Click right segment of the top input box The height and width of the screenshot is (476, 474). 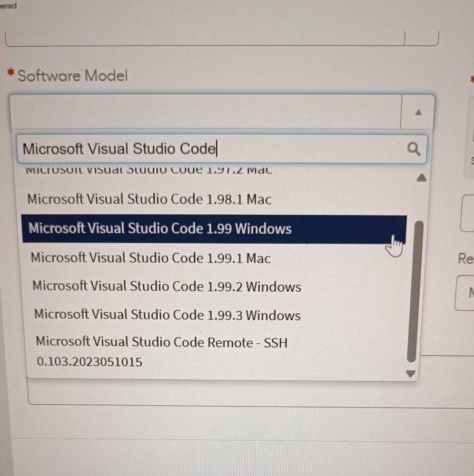point(421,38)
